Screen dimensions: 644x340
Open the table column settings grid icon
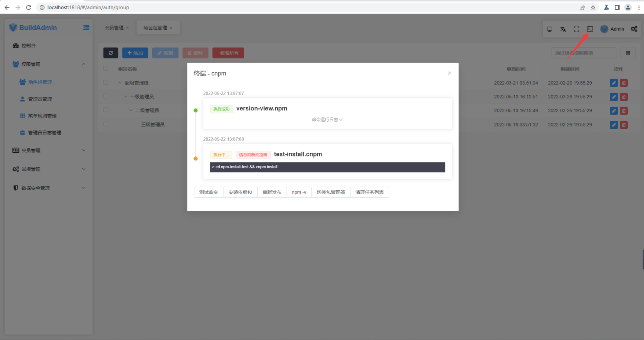(x=628, y=53)
